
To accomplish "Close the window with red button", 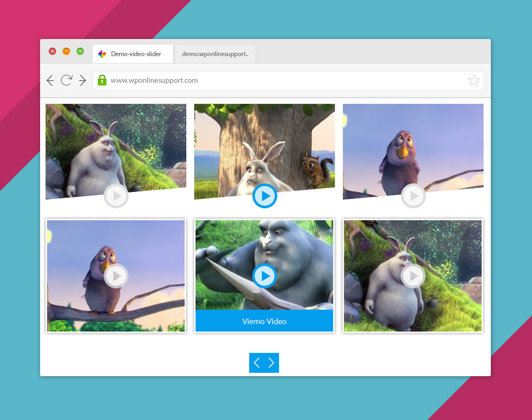I will [52, 51].
